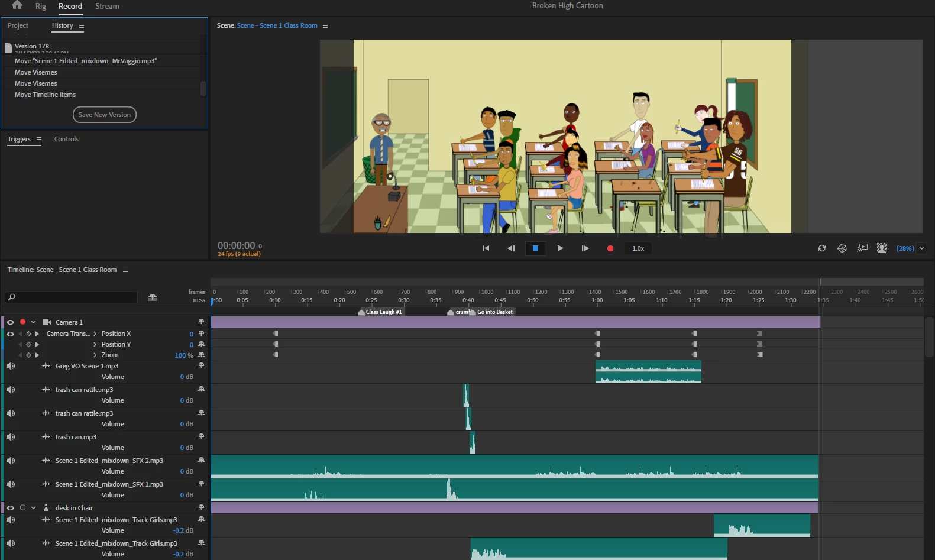Play the scene

coord(560,248)
